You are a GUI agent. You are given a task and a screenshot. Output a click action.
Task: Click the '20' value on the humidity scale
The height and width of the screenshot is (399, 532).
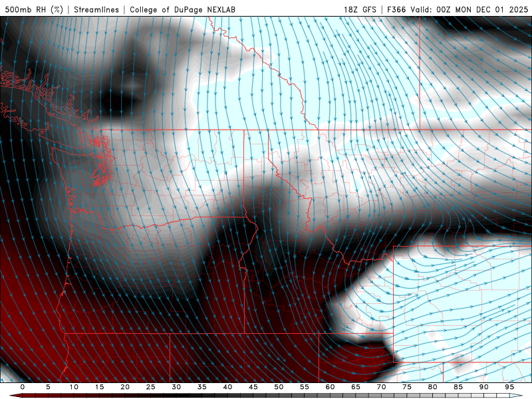click(x=125, y=387)
